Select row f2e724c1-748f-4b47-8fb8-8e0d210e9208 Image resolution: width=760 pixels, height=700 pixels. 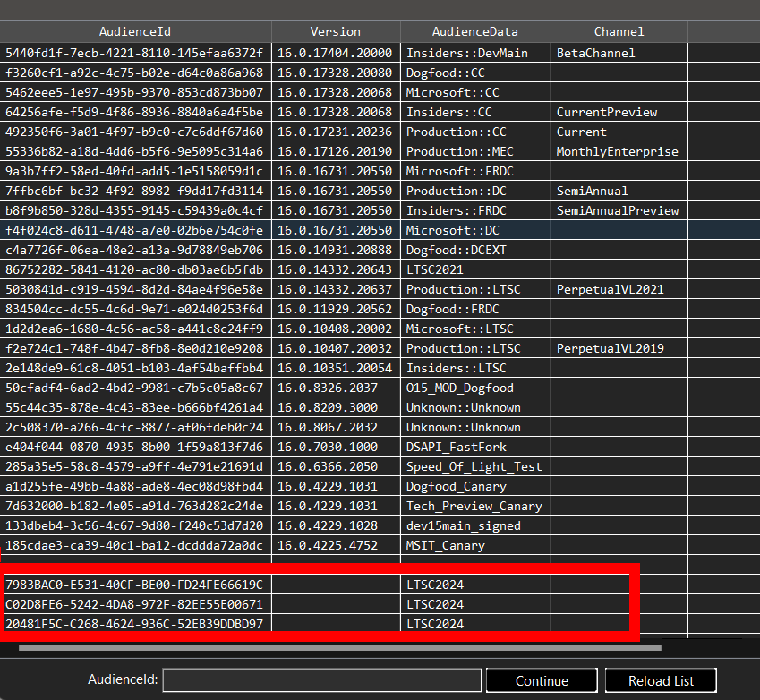point(380,348)
